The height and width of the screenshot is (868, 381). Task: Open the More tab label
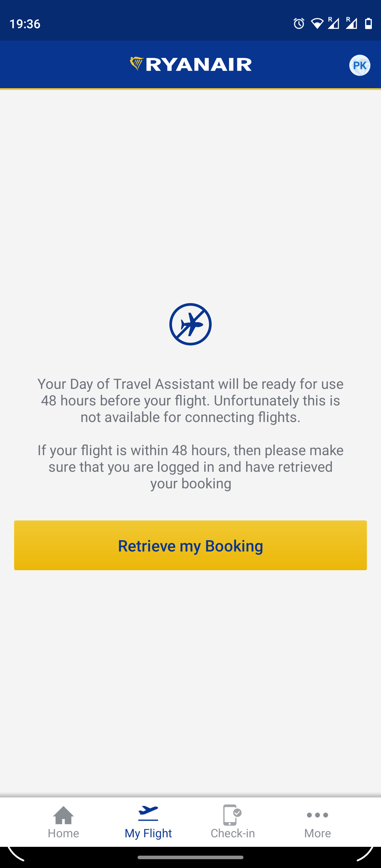[x=317, y=833]
